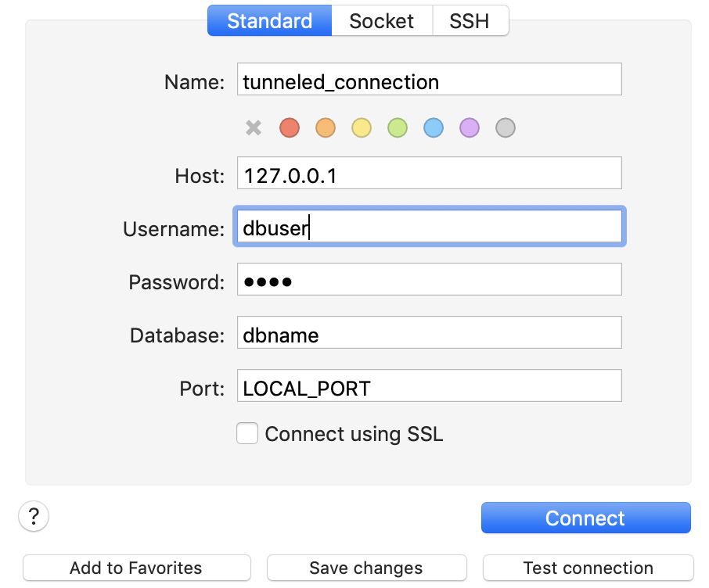Click the X to clear connection color
The width and height of the screenshot is (709, 588).
tap(254, 127)
